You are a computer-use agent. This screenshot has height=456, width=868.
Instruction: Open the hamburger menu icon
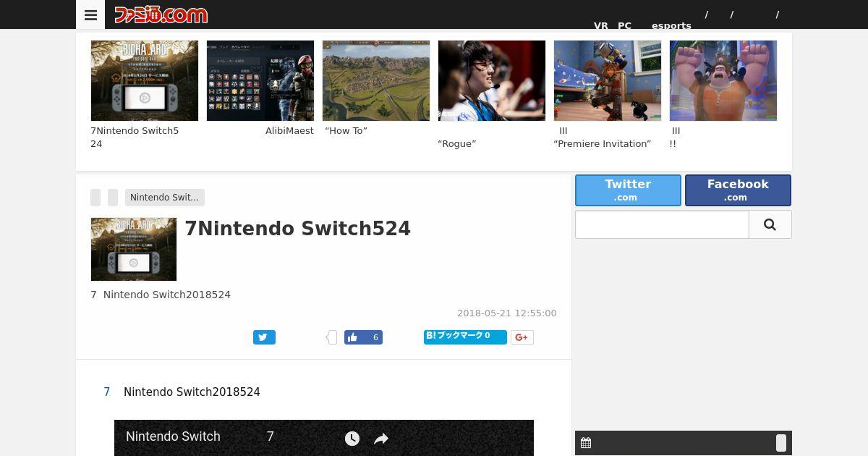click(90, 14)
